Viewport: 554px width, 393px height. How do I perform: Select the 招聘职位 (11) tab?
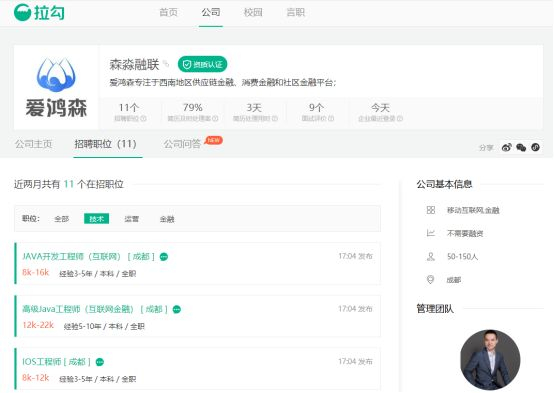coord(106,144)
